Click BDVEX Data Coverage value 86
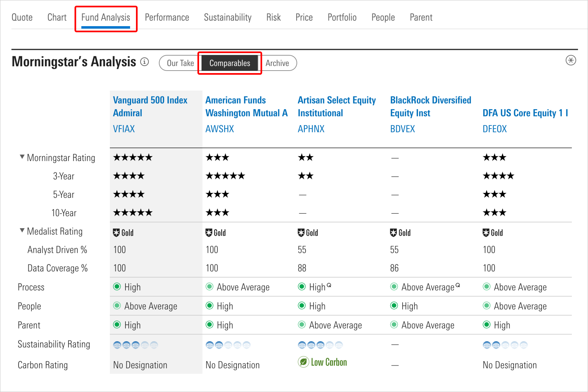The image size is (588, 392). click(394, 268)
